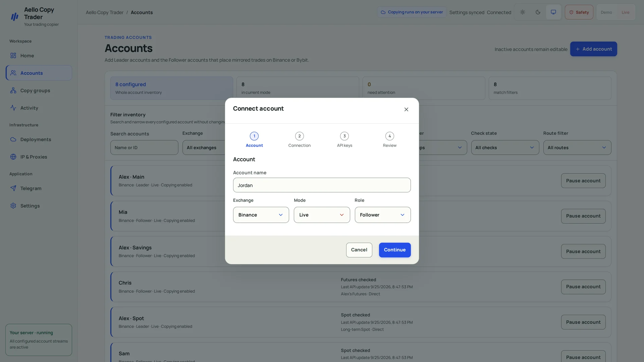The image size is (644, 362).
Task: Click the Your server running status card
Action: pos(39,340)
